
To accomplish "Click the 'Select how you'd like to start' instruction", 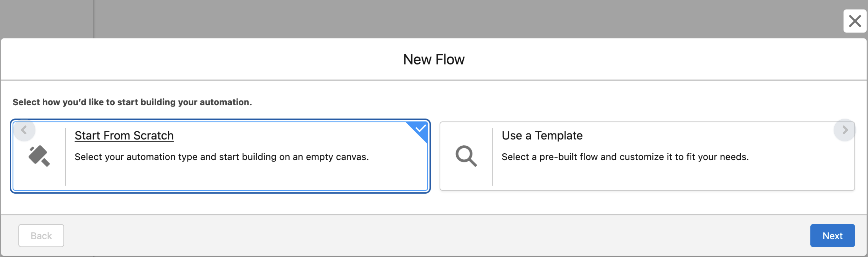I will 132,102.
